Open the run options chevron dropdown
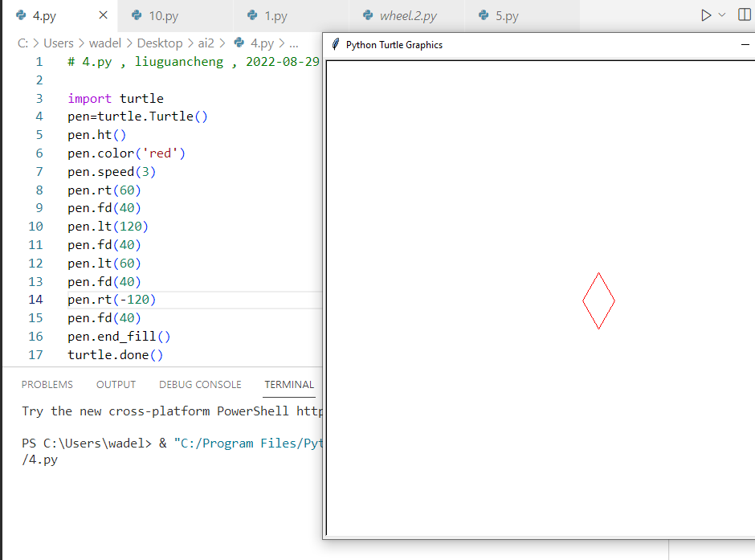Screen dimensions: 755x560 point(721,15)
